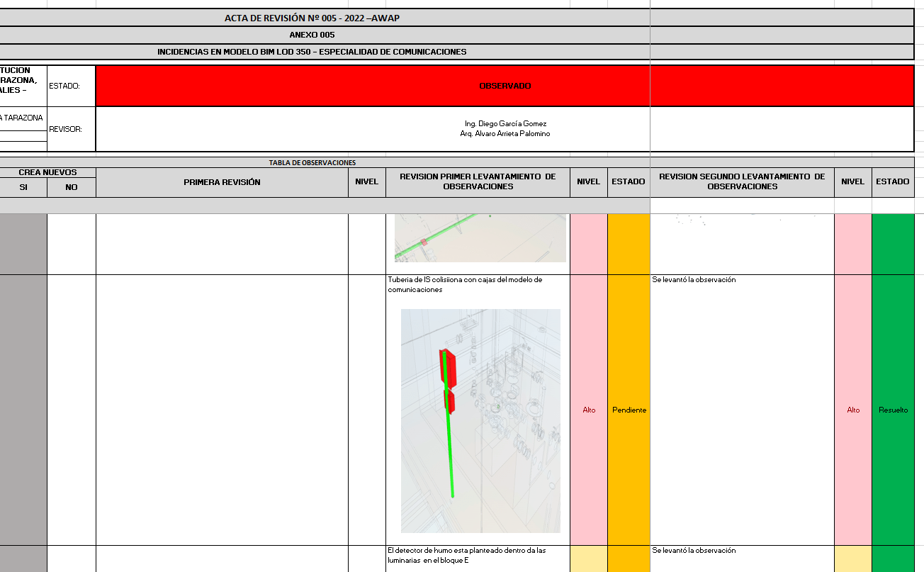This screenshot has height=572, width=924.
Task: Select the Alto cell next to Resuelto
Action: (x=852, y=410)
